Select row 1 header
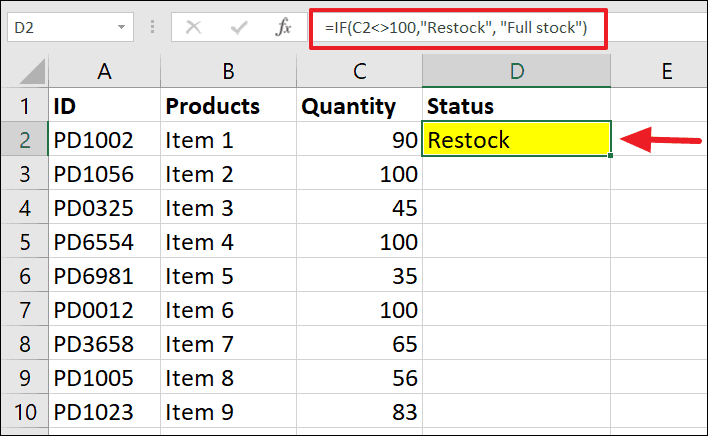Image resolution: width=708 pixels, height=436 pixels. 23,106
